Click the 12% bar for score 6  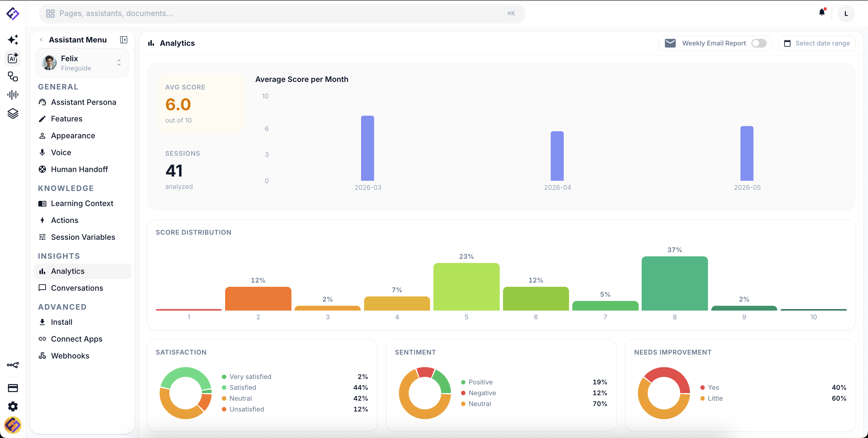(536, 299)
